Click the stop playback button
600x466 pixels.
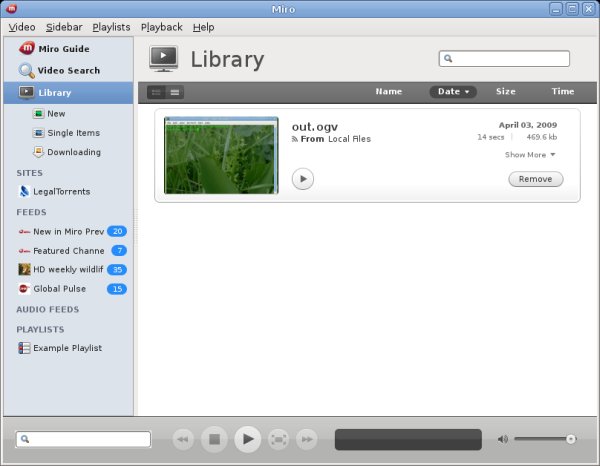[x=214, y=439]
